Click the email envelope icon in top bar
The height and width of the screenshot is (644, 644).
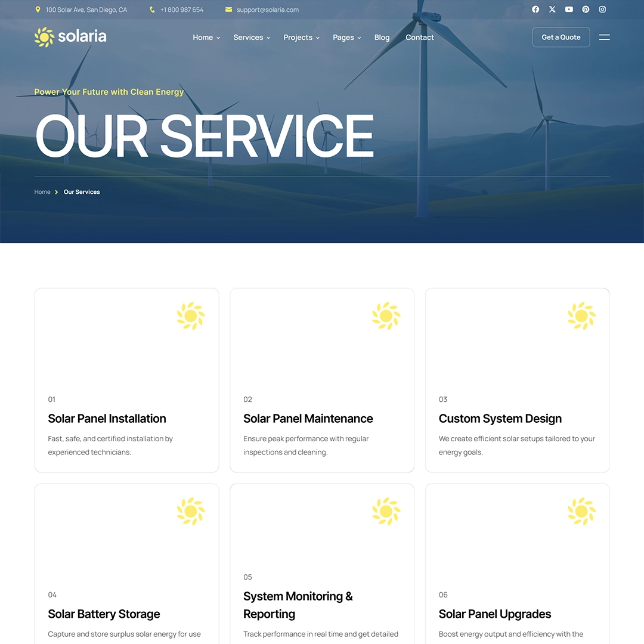point(228,10)
